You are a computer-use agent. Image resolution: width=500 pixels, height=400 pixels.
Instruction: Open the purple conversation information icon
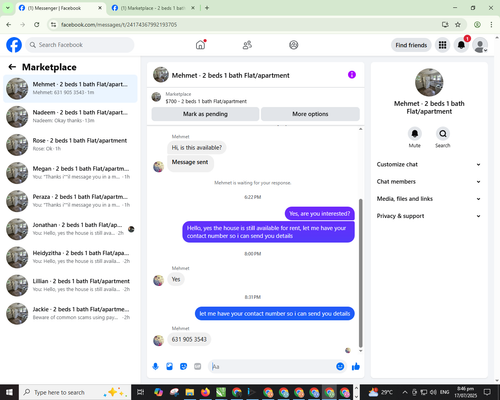coord(352,75)
